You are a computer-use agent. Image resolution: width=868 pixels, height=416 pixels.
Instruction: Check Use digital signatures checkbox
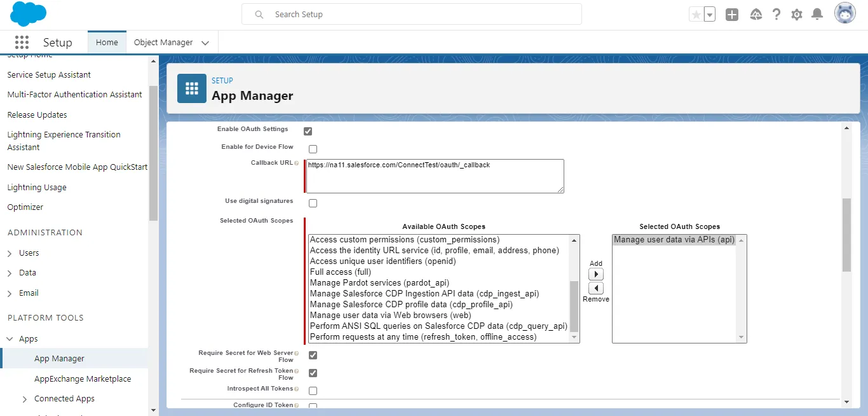313,204
